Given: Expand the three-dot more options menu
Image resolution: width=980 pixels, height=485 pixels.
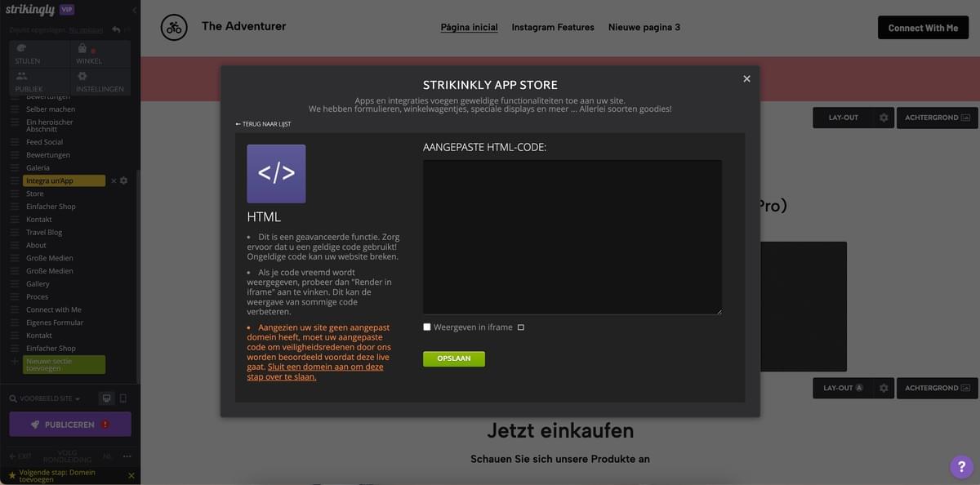Looking at the screenshot, I should coord(127,456).
